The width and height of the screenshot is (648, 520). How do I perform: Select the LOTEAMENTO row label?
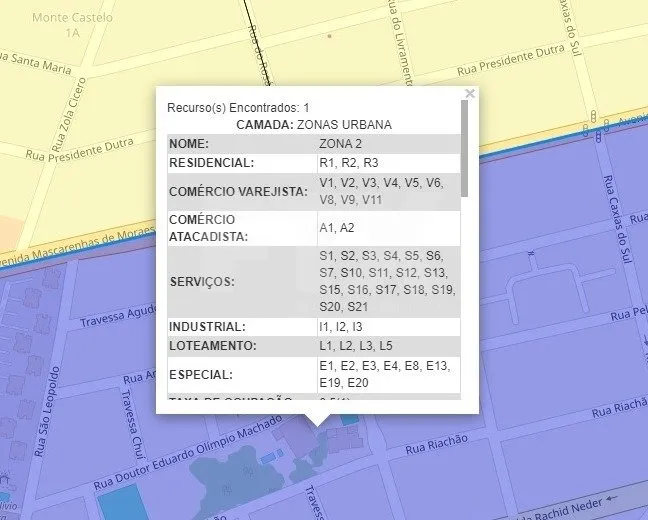click(213, 346)
